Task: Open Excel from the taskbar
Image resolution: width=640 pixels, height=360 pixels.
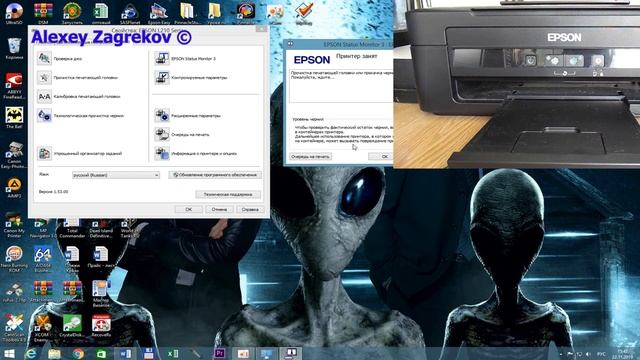Action: (173, 353)
